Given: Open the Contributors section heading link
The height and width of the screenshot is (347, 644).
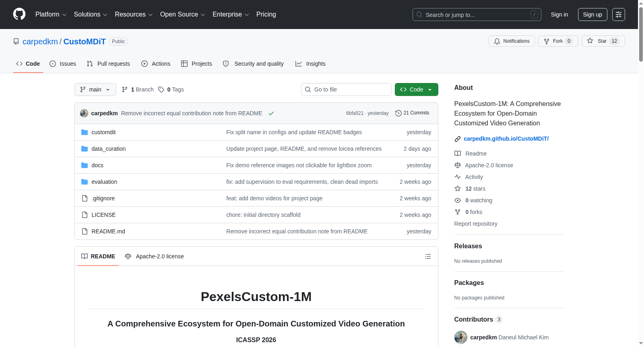Looking at the screenshot, I should click(479, 320).
